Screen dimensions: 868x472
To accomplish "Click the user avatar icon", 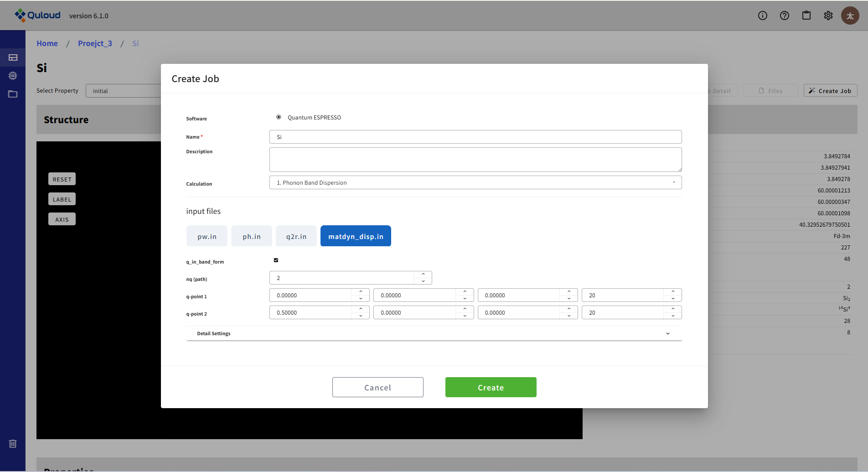I will click(x=850, y=16).
